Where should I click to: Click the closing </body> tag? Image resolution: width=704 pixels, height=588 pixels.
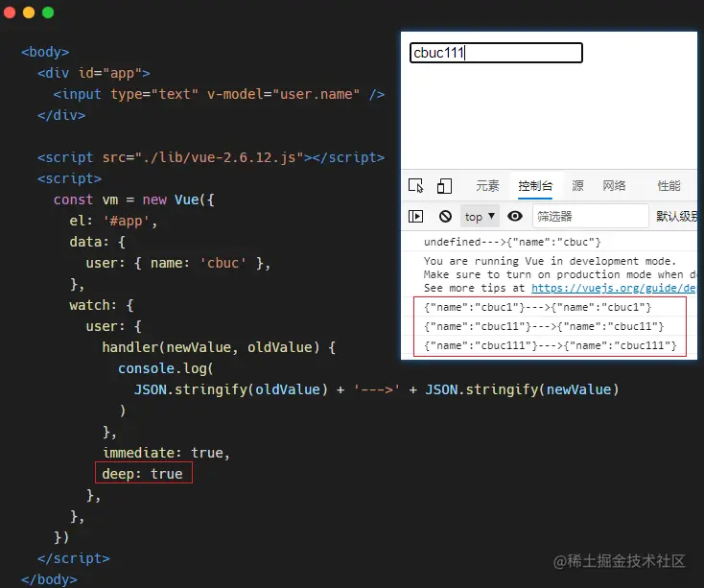pyautogui.click(x=49, y=579)
